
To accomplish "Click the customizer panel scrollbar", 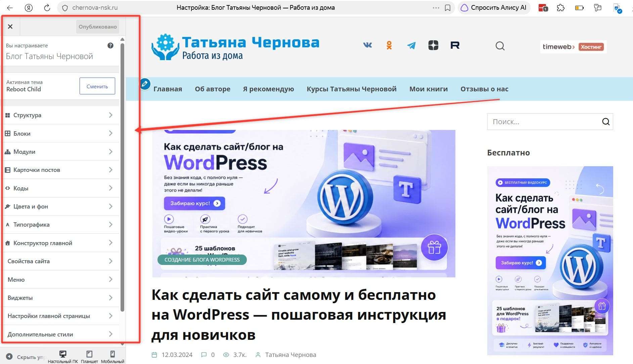I will tap(122, 177).
